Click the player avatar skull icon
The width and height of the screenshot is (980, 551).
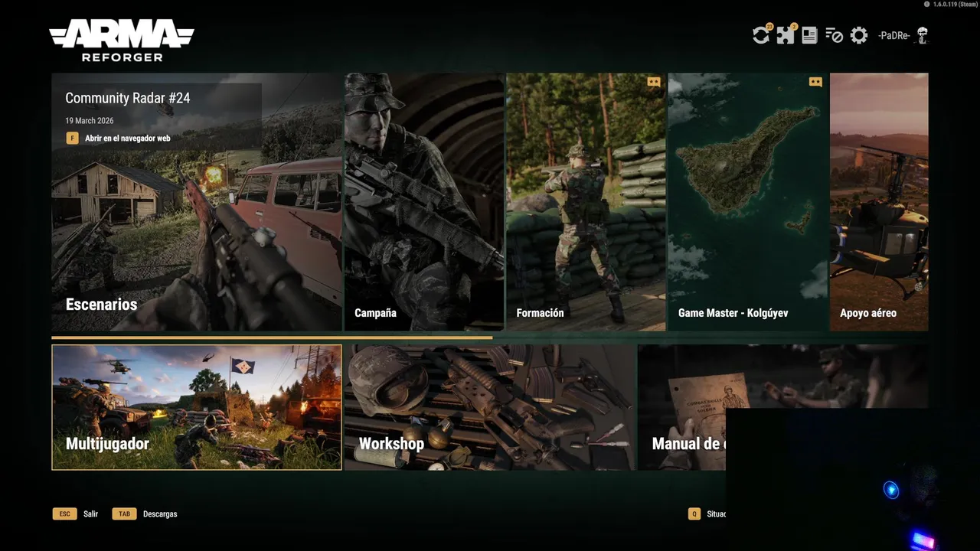point(923,35)
